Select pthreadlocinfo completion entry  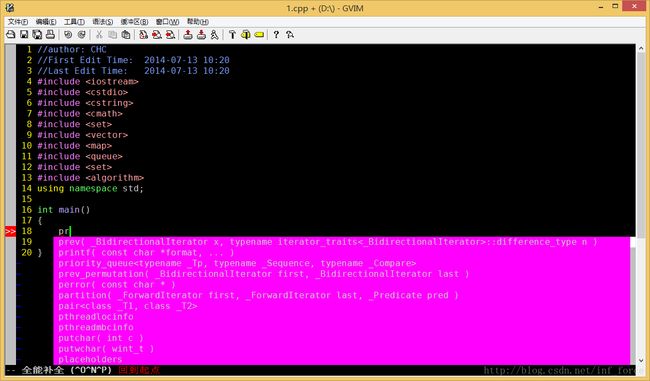click(342, 317)
